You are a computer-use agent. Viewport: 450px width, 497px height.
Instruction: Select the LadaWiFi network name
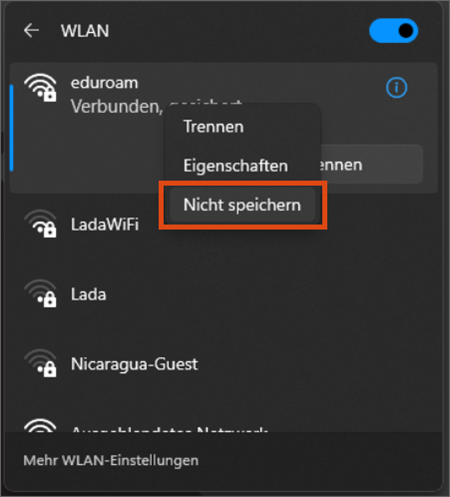[105, 224]
